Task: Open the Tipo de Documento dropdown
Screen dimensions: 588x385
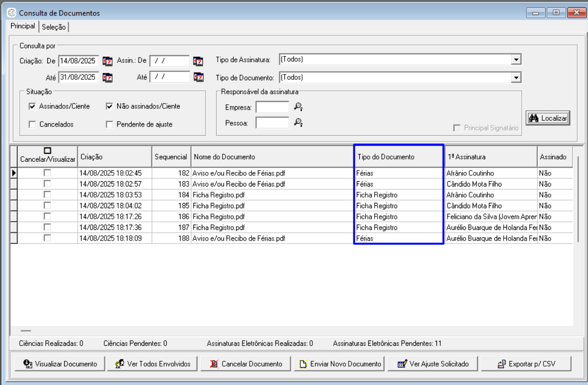Action: click(516, 77)
